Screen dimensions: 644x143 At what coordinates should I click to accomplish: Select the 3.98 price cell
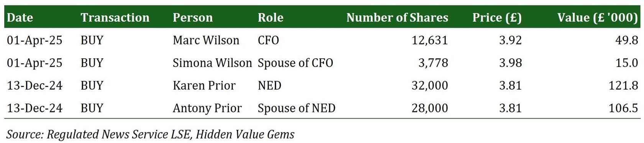point(510,63)
